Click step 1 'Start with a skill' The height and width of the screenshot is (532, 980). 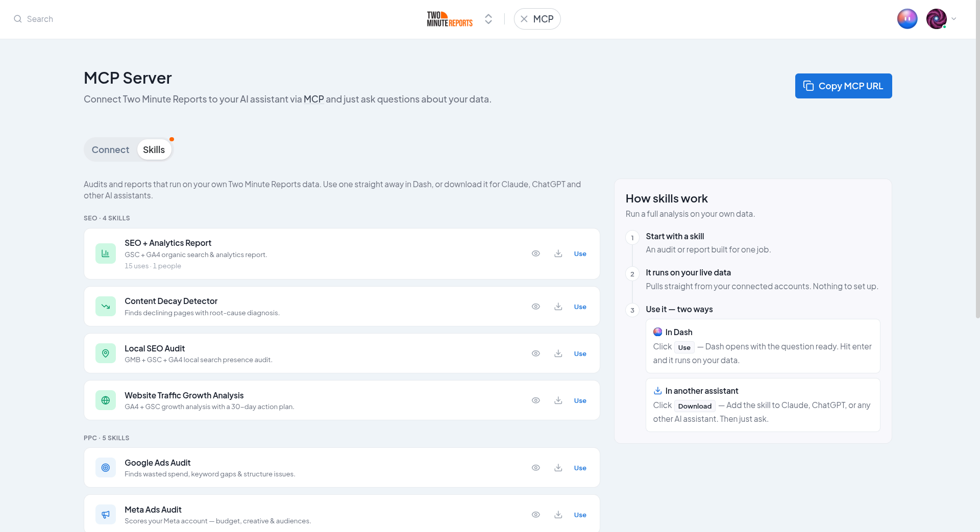tap(675, 236)
